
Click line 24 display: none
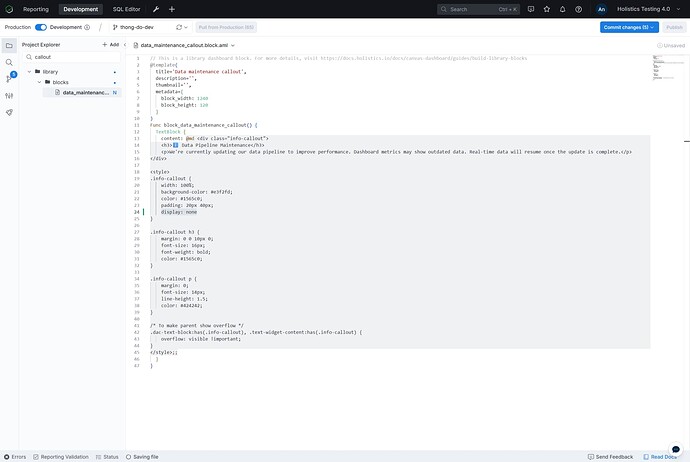click(x=179, y=212)
